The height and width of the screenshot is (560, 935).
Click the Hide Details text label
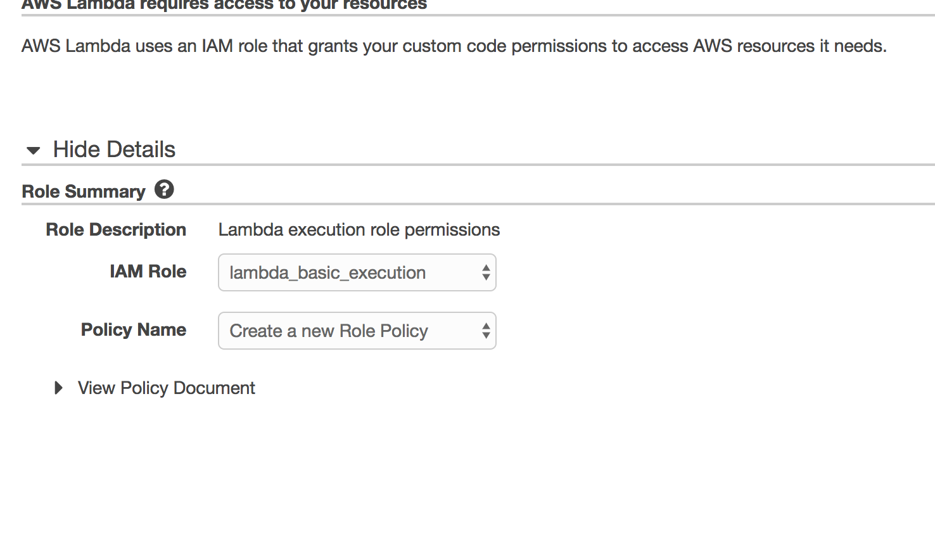[114, 150]
